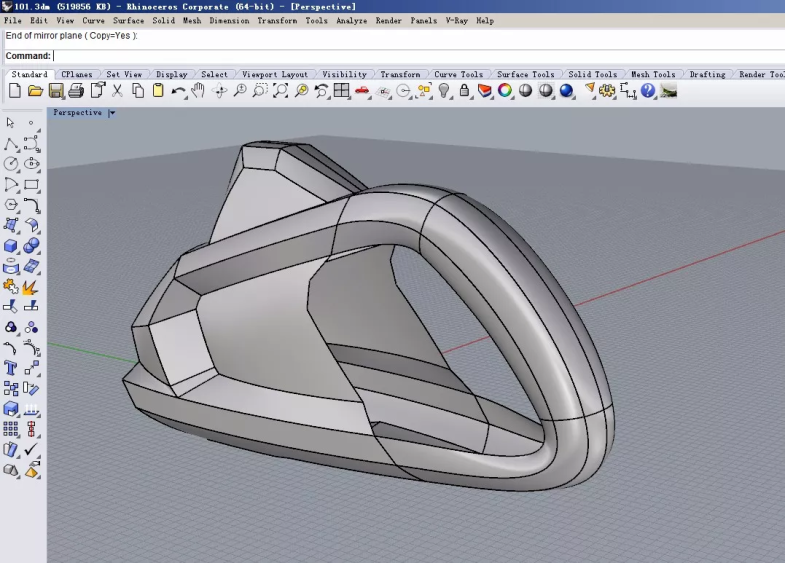Switch to the Solid Tools tab

[x=592, y=74]
